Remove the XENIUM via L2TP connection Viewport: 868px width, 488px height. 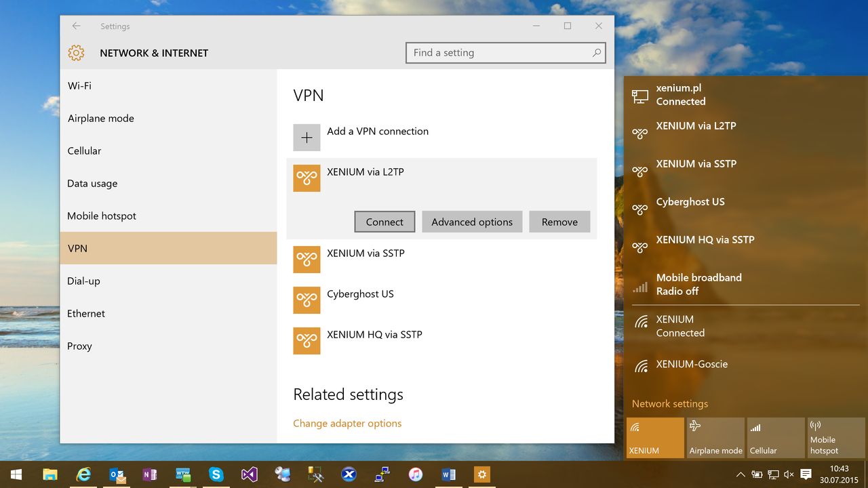[559, 222]
